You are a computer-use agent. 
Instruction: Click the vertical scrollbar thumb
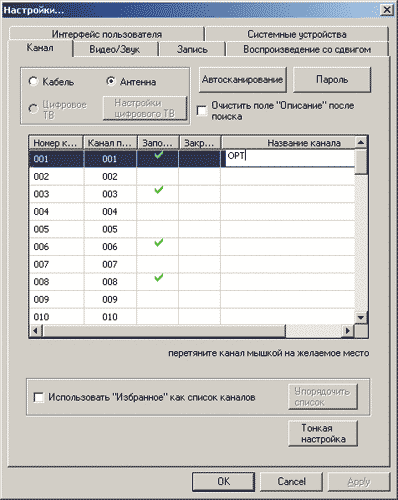(361, 162)
